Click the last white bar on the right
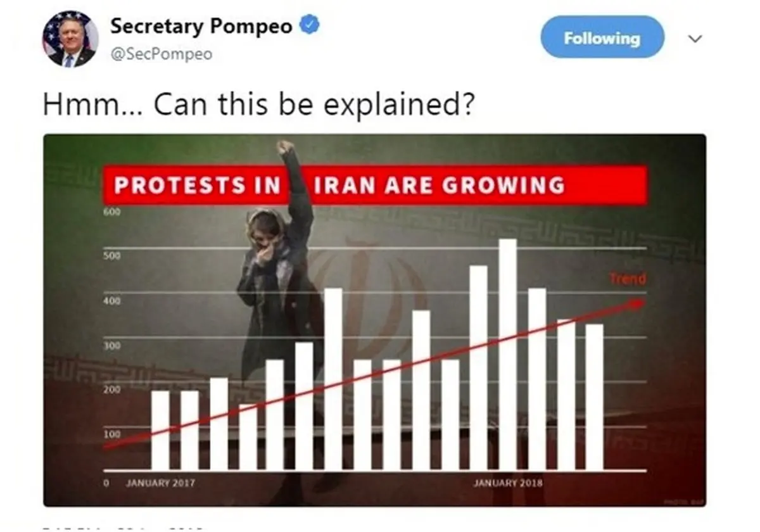This screenshot has width=760, height=532. [594, 397]
